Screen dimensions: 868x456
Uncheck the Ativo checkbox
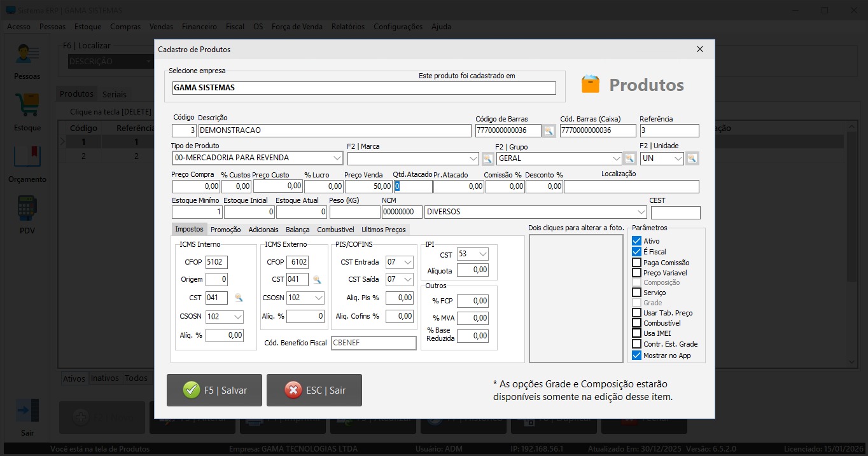(636, 241)
